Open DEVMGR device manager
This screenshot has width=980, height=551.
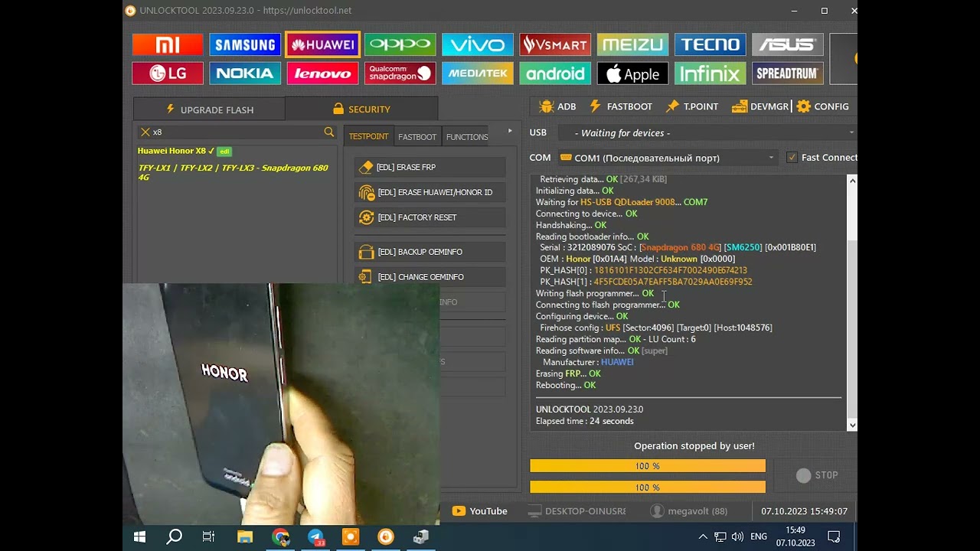pos(760,106)
